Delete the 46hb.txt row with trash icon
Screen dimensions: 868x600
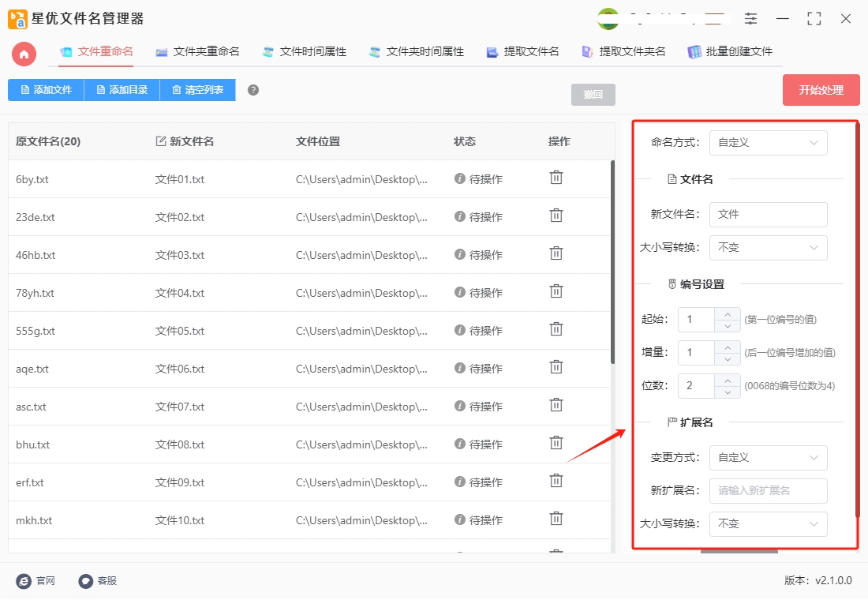[x=556, y=253]
